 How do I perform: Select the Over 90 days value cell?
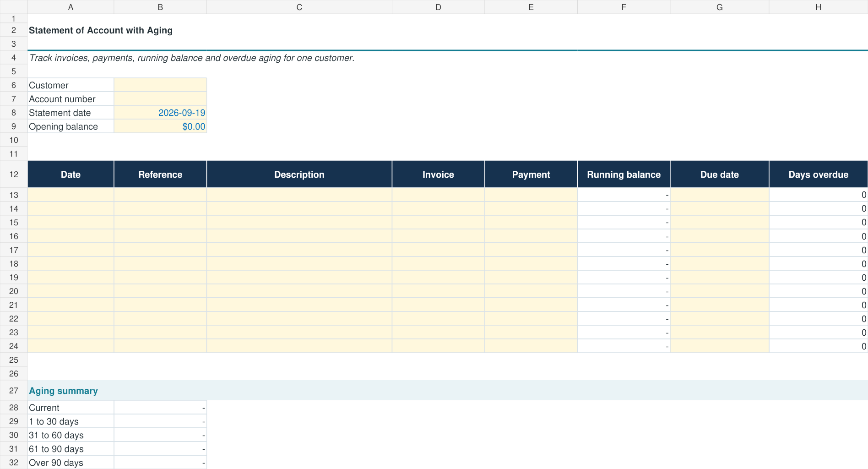coord(160,463)
